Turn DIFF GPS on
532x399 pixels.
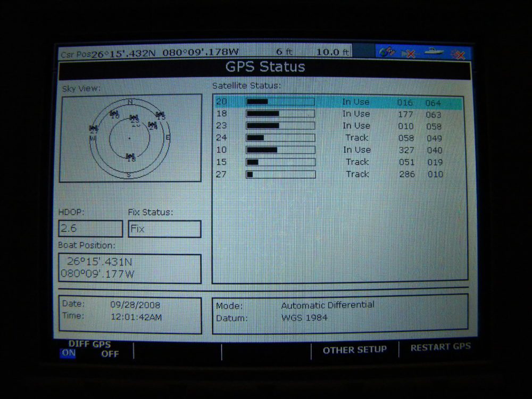click(x=68, y=354)
